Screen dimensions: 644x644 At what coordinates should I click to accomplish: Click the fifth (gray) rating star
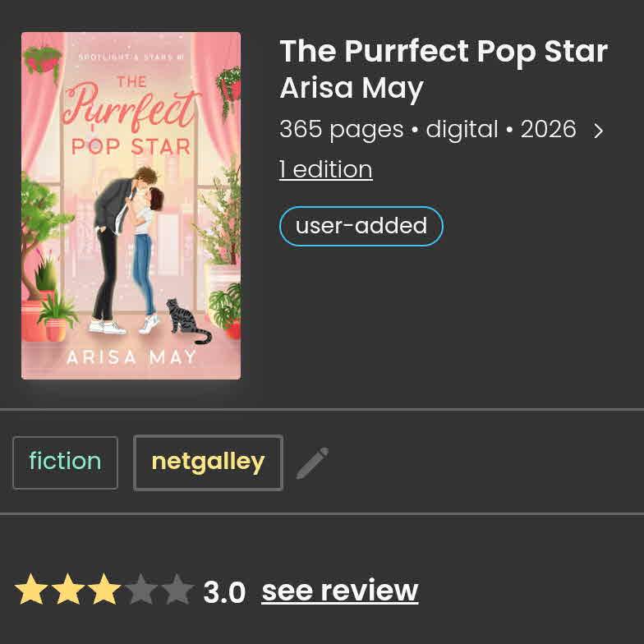pos(177,590)
